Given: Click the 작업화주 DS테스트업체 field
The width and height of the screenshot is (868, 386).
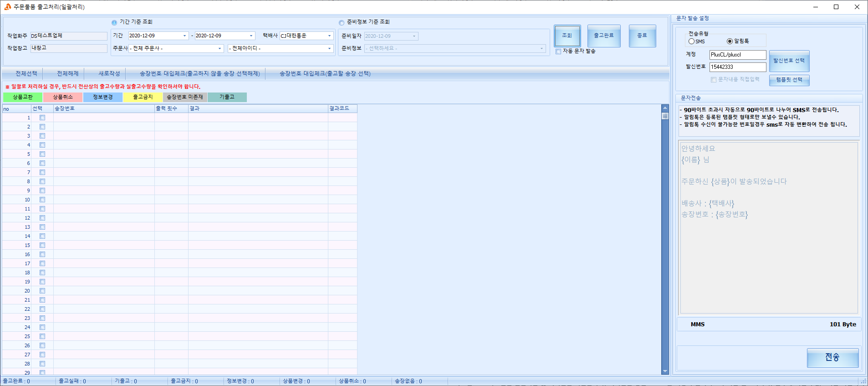Looking at the screenshot, I should click(x=69, y=36).
